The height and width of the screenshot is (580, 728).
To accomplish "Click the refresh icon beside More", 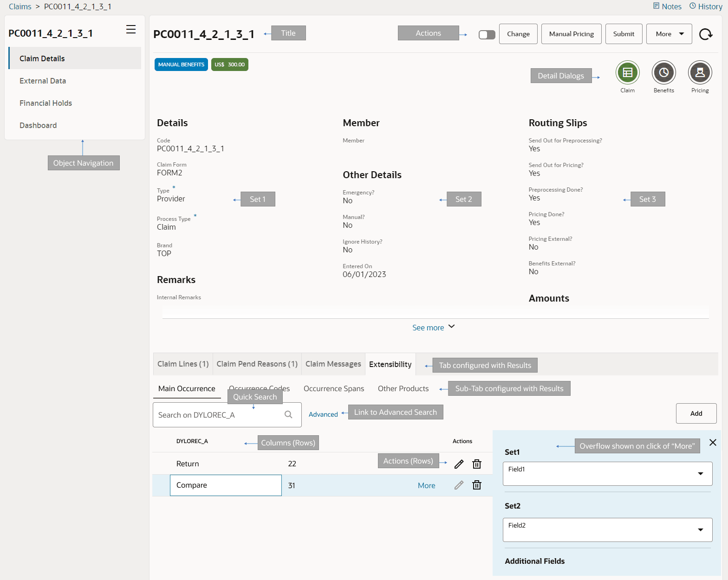I will [x=706, y=34].
